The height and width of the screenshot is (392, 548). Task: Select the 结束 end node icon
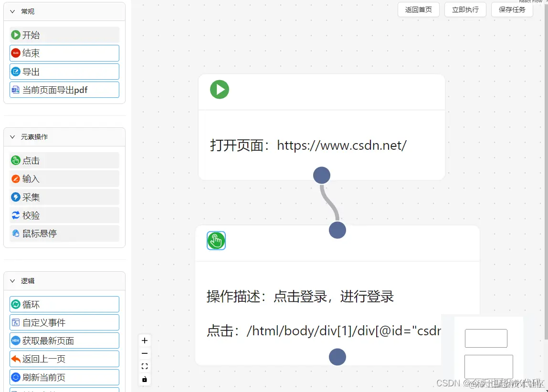click(15, 53)
